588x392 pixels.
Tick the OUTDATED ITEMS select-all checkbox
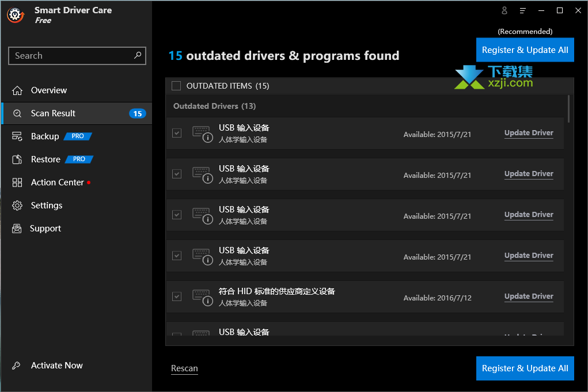point(176,86)
